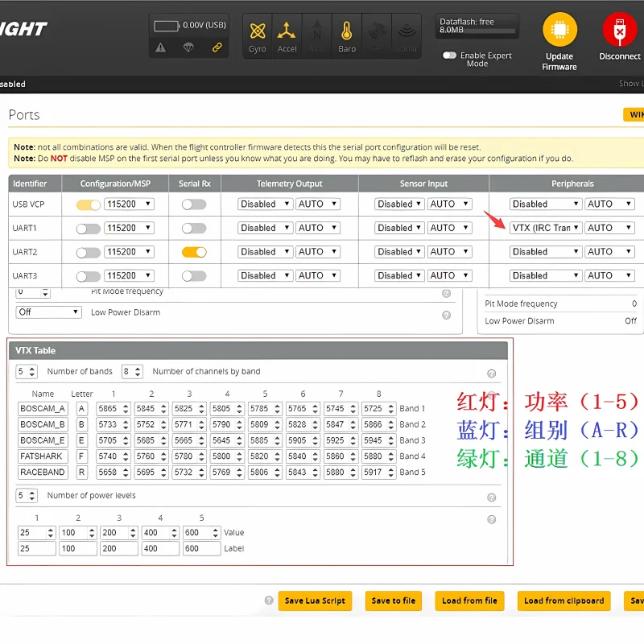This screenshot has height=644, width=644.
Task: Enable MSP on UART1
Action: pyautogui.click(x=88, y=229)
